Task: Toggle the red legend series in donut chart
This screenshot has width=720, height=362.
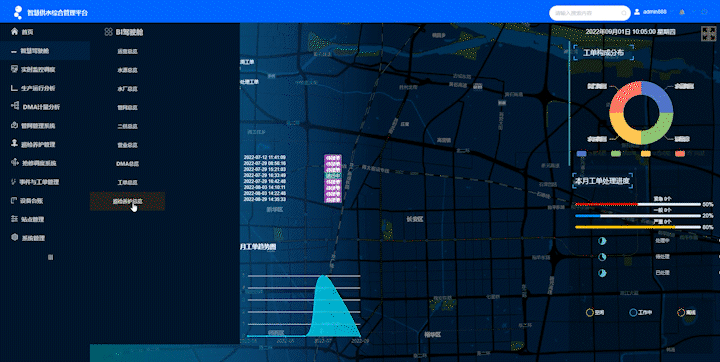Action: [x=680, y=153]
